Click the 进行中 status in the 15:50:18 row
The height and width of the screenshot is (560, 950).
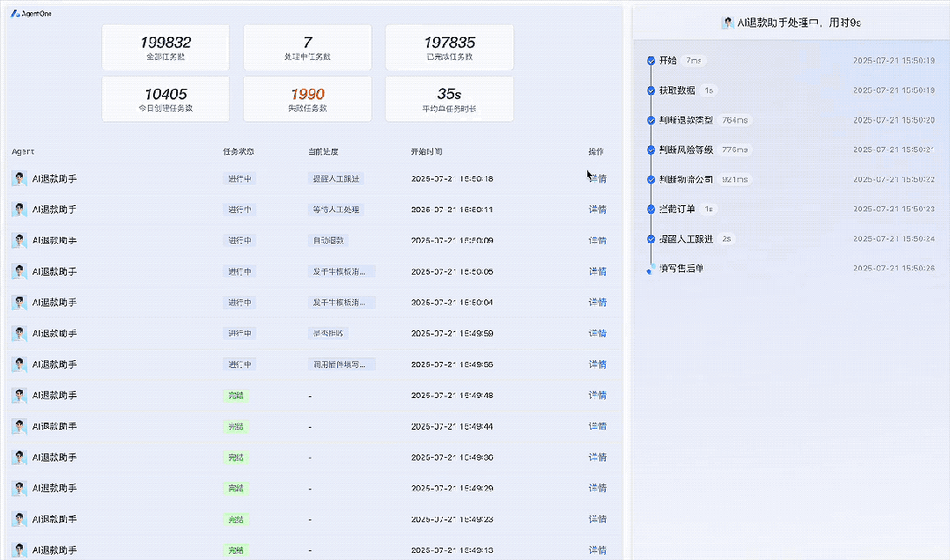(x=239, y=179)
